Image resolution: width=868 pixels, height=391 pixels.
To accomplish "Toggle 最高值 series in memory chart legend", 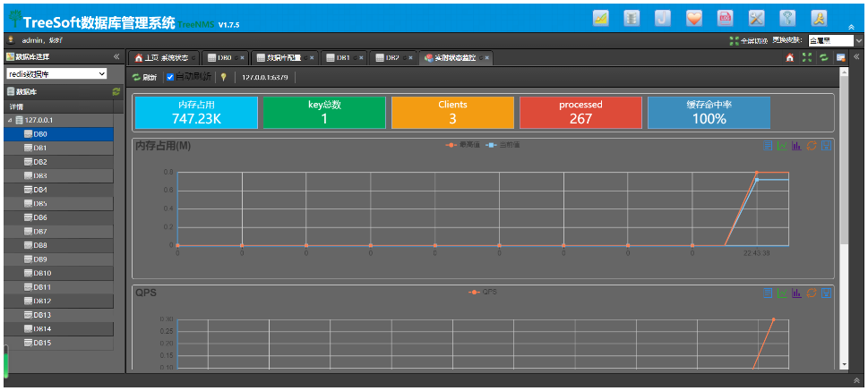I will pyautogui.click(x=460, y=145).
